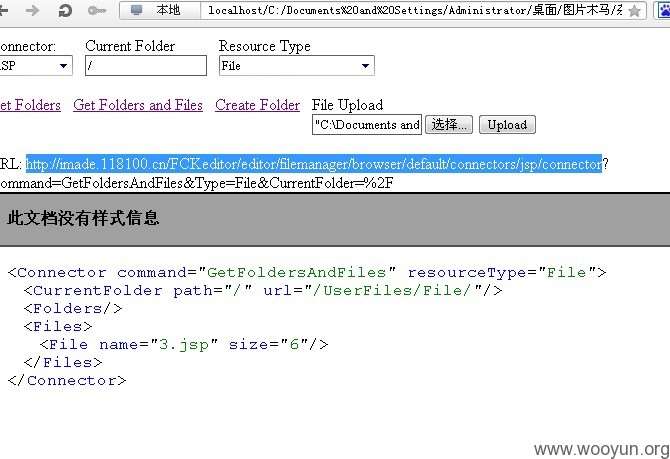
Task: Click the File name 3.jsp line
Action: click(184, 344)
